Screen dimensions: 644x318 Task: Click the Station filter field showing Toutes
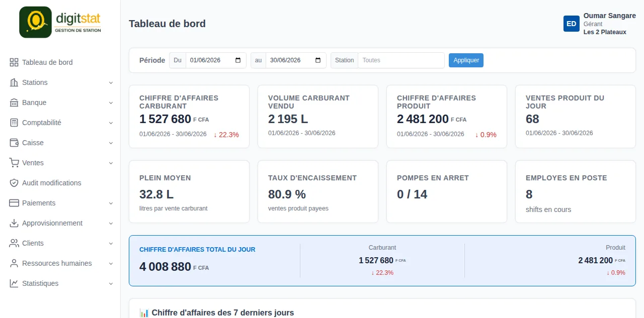(401, 60)
